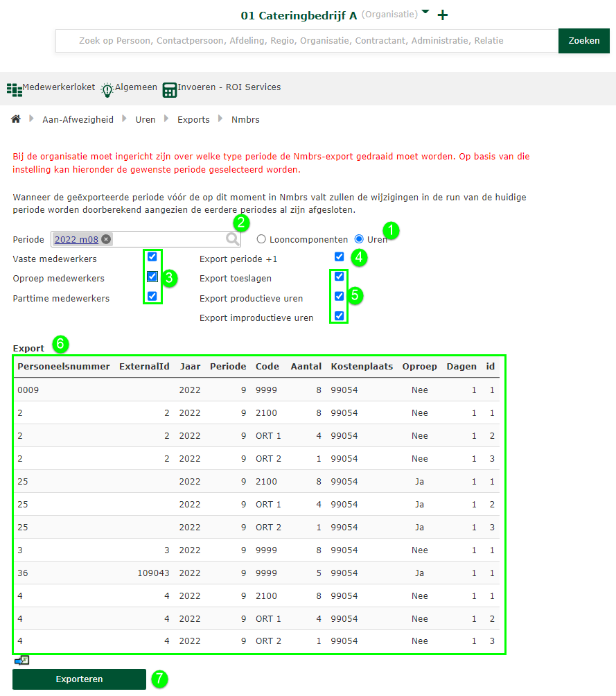This screenshot has width=616, height=696.
Task: Click ExternalId 109043 cell
Action: tap(154, 573)
